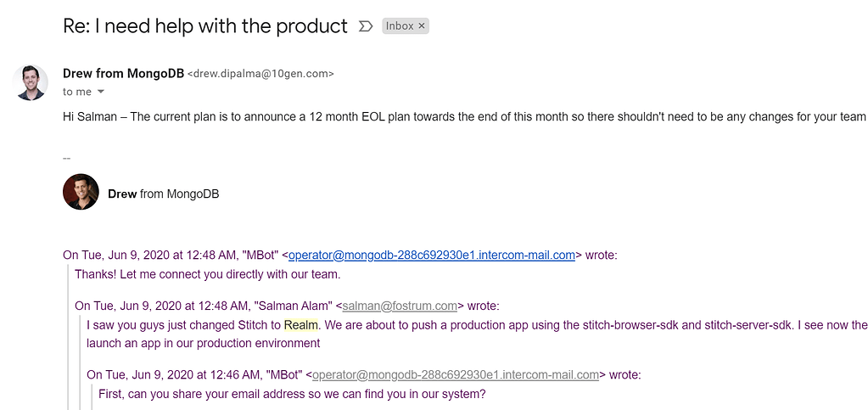Click the message body starting "Hi Salman"
The height and width of the screenshot is (410, 868).
pos(463,116)
